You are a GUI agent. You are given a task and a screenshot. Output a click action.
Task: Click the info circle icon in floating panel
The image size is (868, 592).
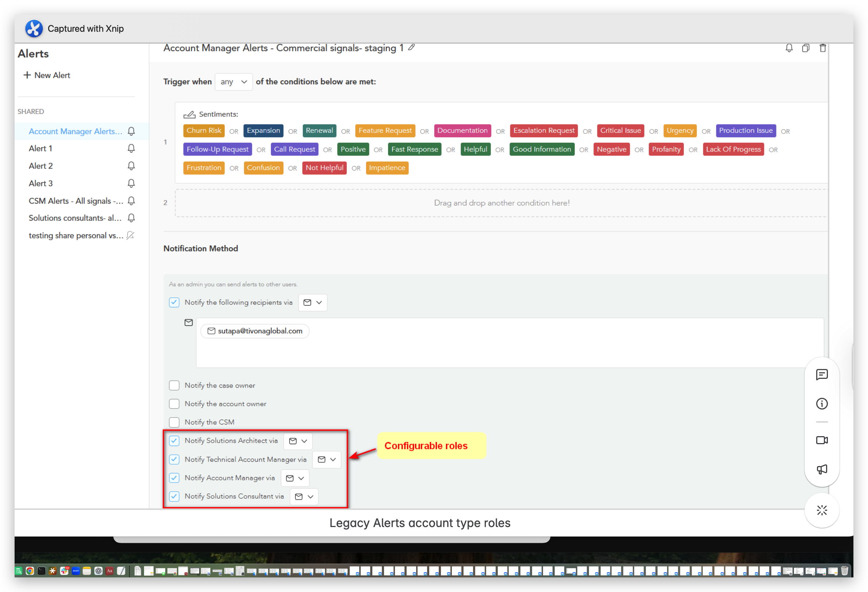pyautogui.click(x=822, y=404)
